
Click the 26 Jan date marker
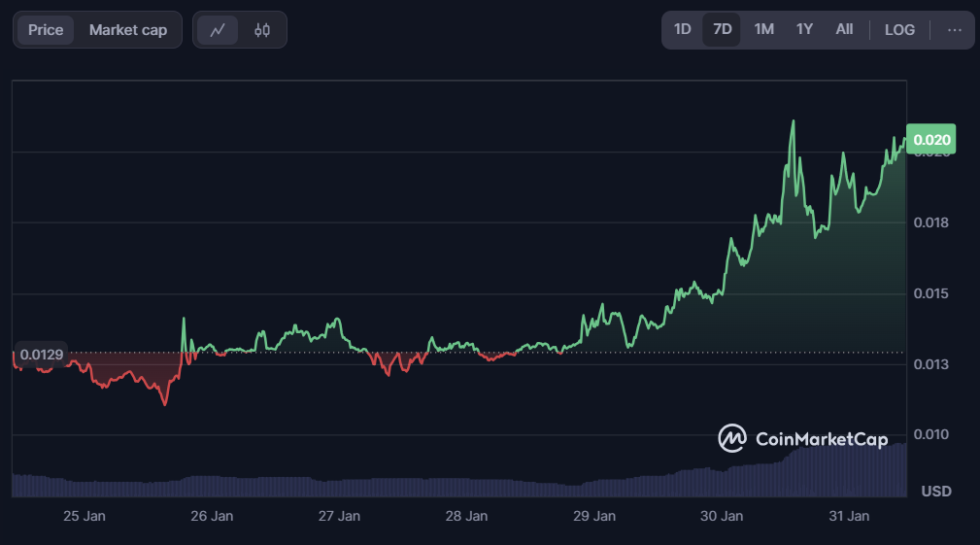point(211,516)
